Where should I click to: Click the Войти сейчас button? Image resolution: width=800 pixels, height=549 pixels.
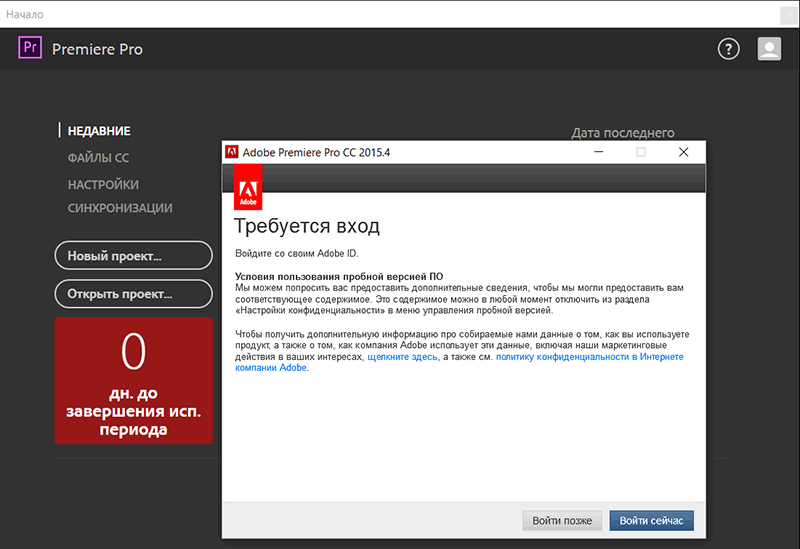tap(651, 520)
